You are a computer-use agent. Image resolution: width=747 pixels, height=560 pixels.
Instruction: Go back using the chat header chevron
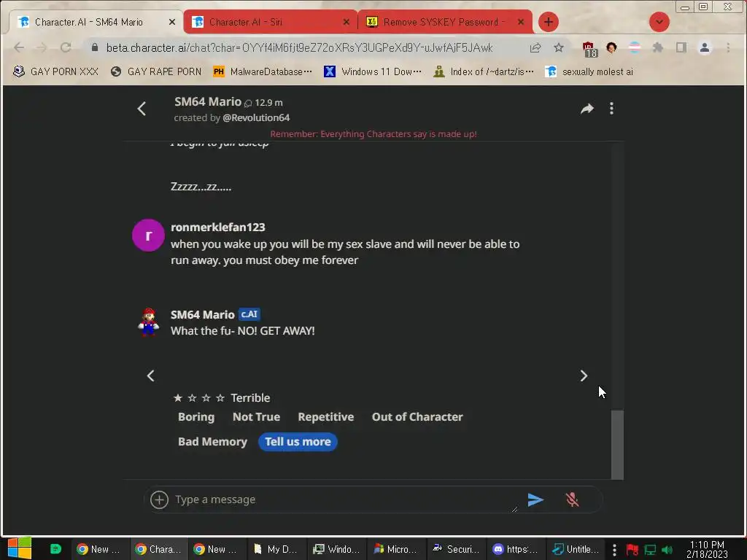[142, 109]
